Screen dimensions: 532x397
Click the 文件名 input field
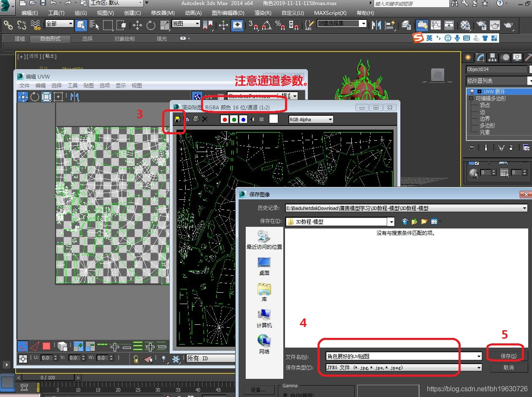[400, 356]
